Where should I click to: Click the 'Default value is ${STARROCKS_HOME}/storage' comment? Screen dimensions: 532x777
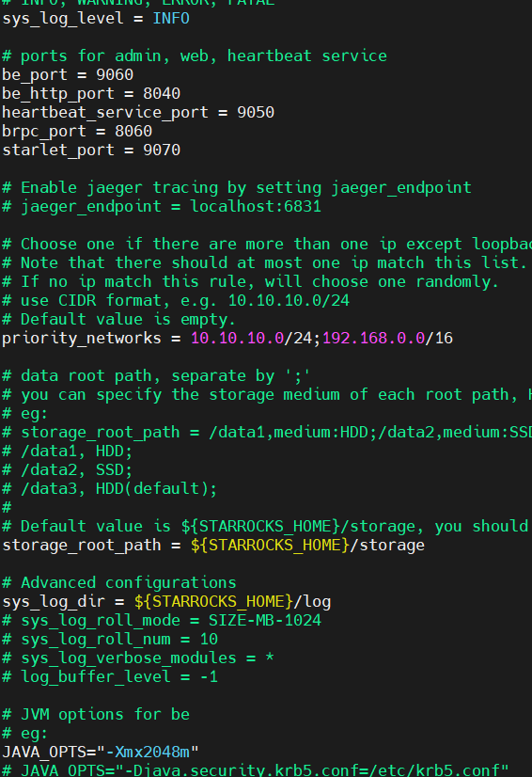pos(266,527)
